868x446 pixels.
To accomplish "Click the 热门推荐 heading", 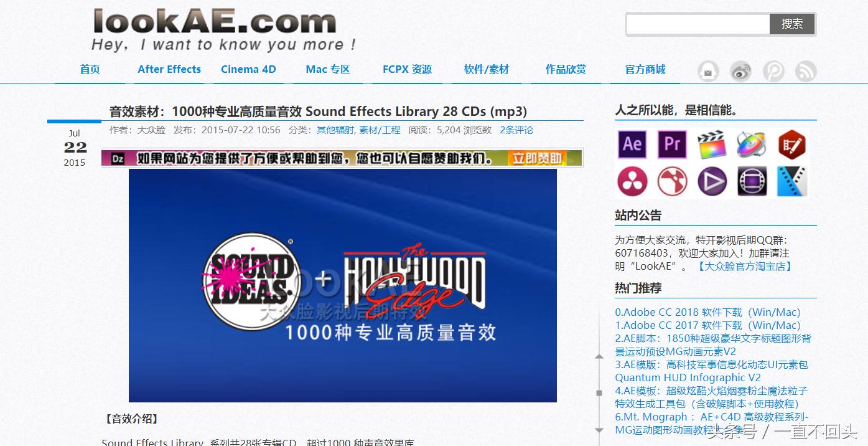I will [x=638, y=288].
